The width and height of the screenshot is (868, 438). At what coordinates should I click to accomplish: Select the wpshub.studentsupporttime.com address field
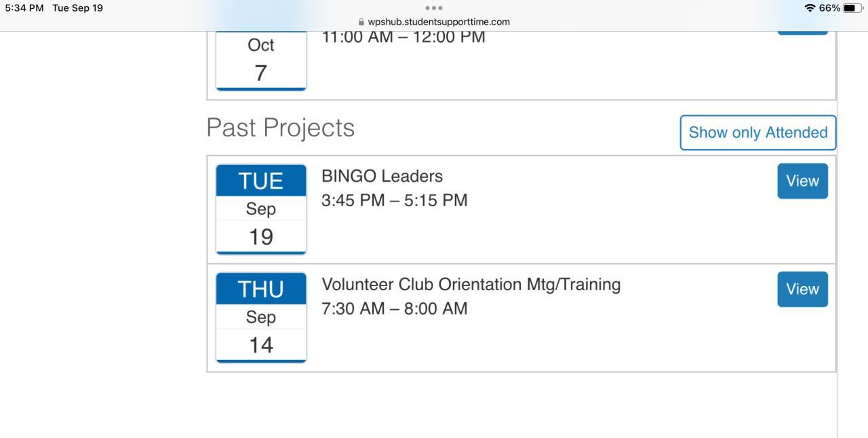point(438,22)
